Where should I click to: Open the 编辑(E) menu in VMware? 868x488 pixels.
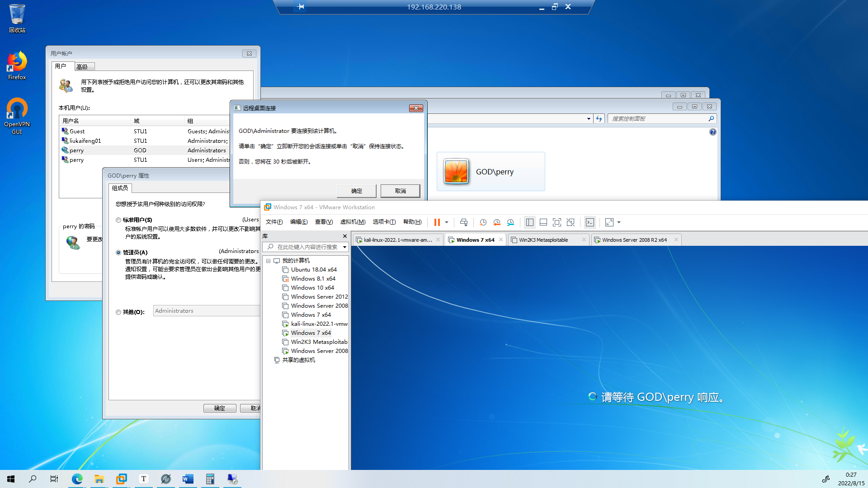tap(299, 222)
